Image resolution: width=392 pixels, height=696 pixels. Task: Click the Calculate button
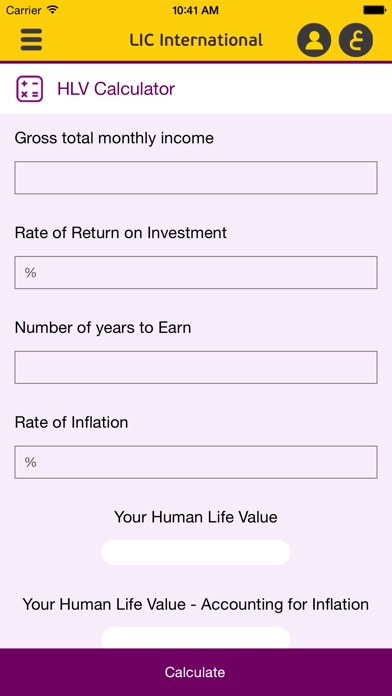(196, 672)
